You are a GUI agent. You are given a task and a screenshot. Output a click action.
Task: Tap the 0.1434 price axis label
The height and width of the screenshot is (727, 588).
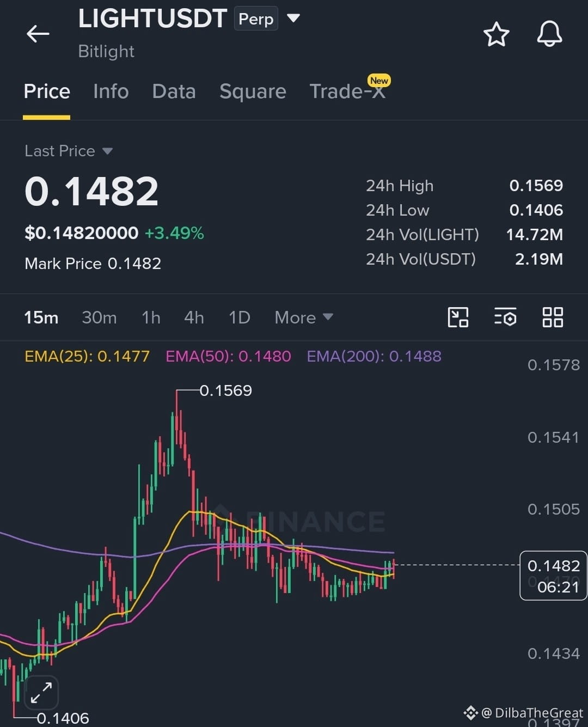(x=553, y=653)
